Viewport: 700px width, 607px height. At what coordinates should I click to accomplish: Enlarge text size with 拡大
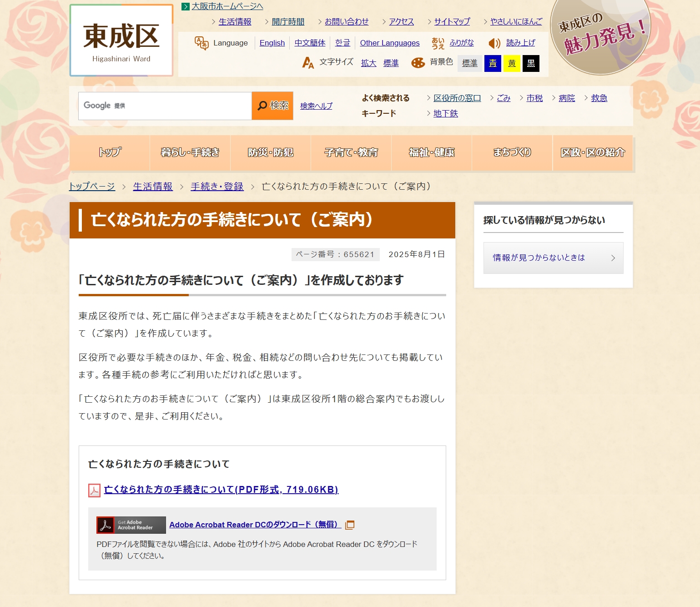tap(368, 63)
